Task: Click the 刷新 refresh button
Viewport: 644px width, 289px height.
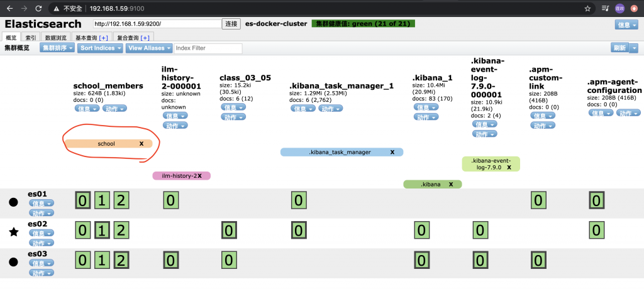Action: pos(619,48)
